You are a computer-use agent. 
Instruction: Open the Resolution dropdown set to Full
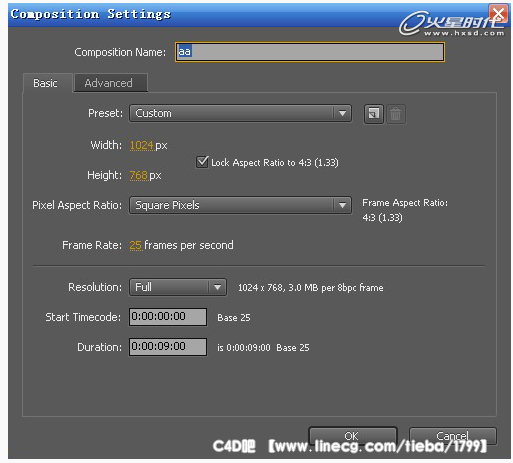[x=178, y=287]
